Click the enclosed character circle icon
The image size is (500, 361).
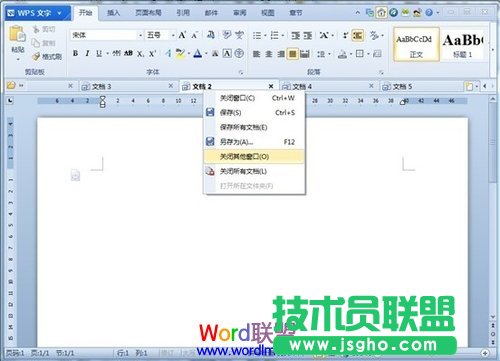point(239,53)
